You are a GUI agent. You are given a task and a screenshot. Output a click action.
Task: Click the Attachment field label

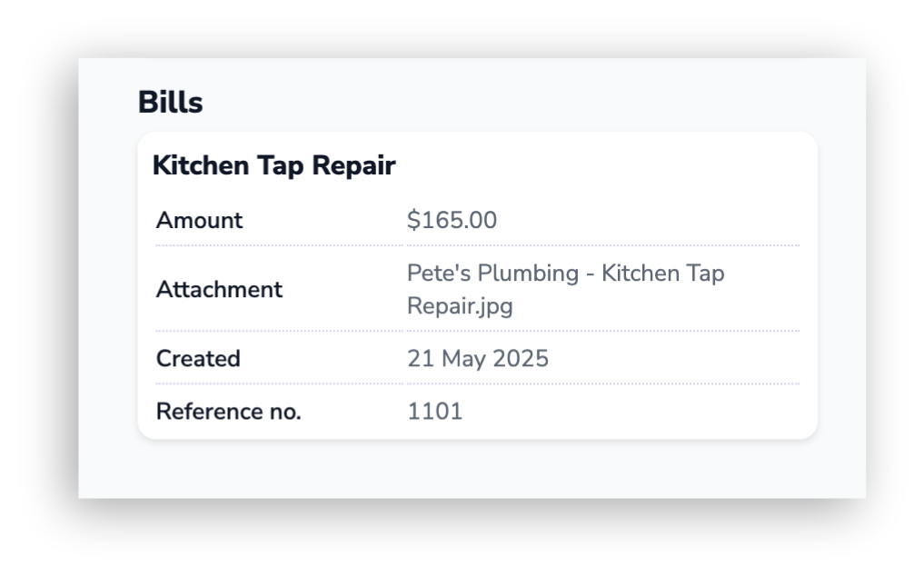[219, 289]
